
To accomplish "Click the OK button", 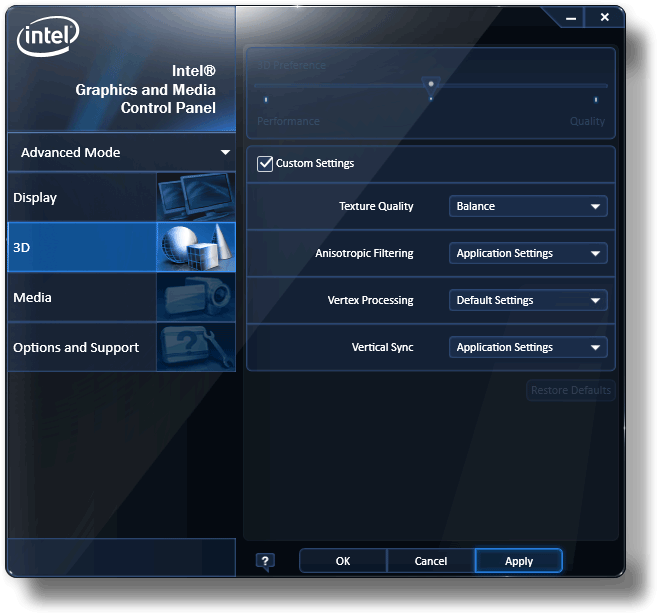I will [x=343, y=561].
